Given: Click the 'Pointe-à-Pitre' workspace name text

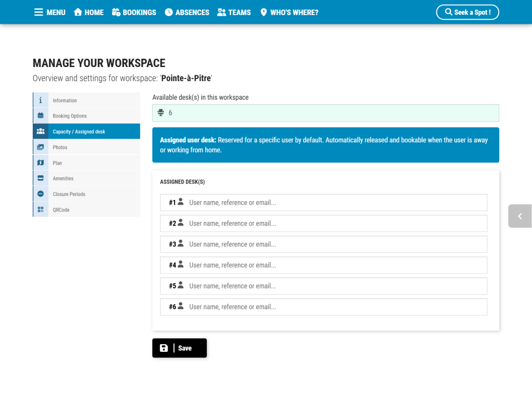Looking at the screenshot, I should pos(186,78).
